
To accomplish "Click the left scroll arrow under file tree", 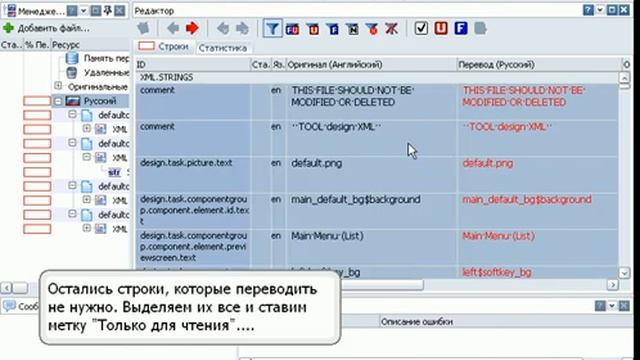I will [6, 288].
